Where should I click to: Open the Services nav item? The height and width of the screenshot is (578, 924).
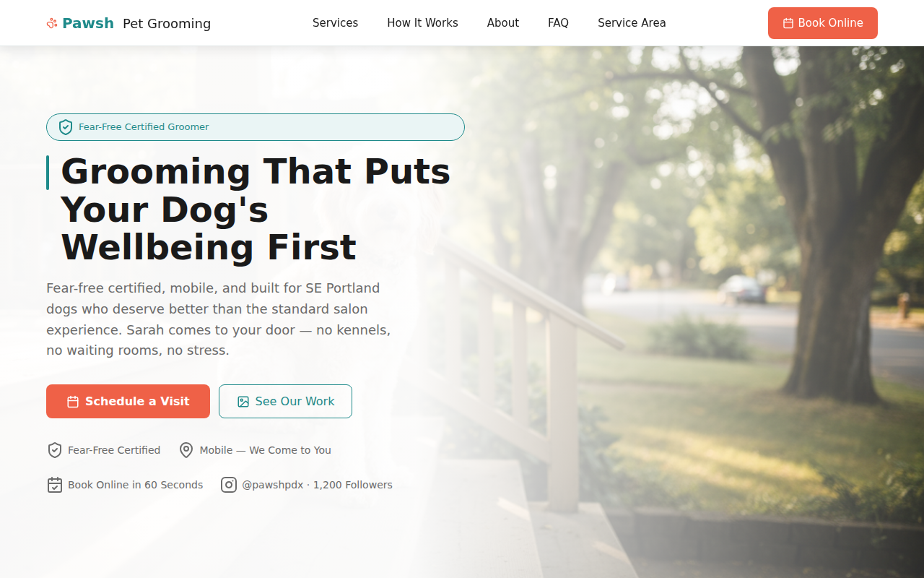(335, 23)
